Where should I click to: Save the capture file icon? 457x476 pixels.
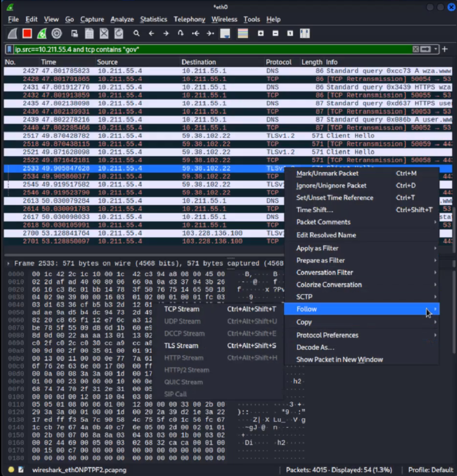(89, 34)
